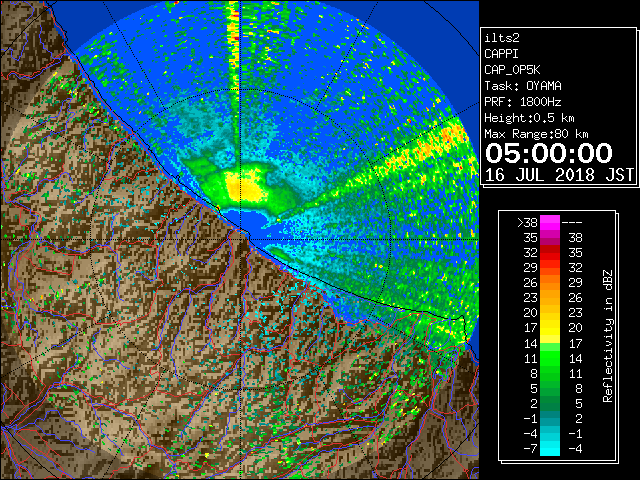This screenshot has height=480, width=640.
Task: Click the red color band of the legend
Action: coord(549,253)
